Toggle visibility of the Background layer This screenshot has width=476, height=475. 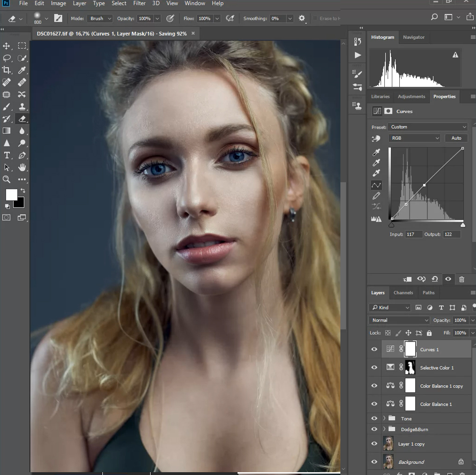point(374,462)
